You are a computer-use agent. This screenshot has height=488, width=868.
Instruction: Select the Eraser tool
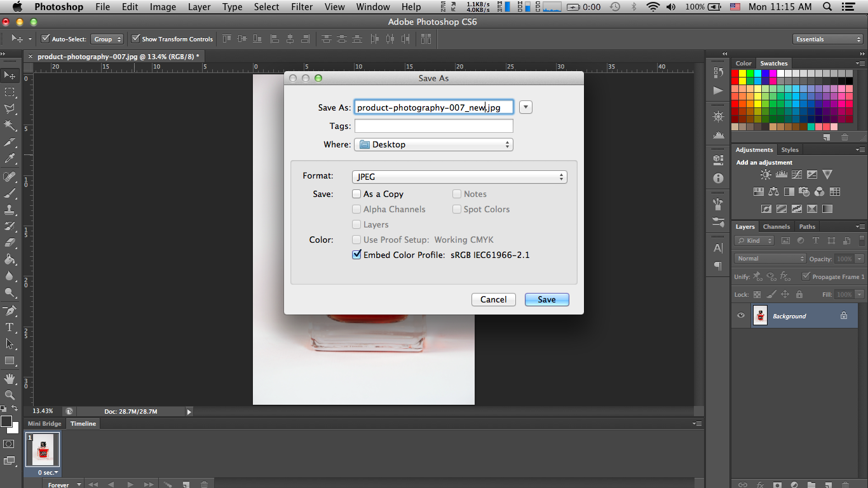(10, 243)
